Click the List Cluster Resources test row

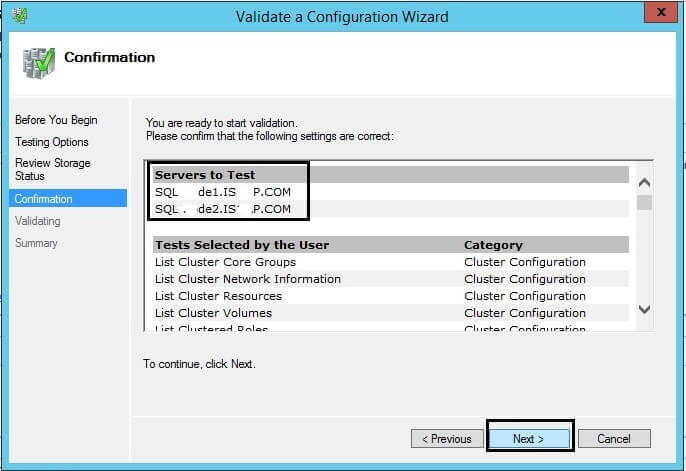218,296
